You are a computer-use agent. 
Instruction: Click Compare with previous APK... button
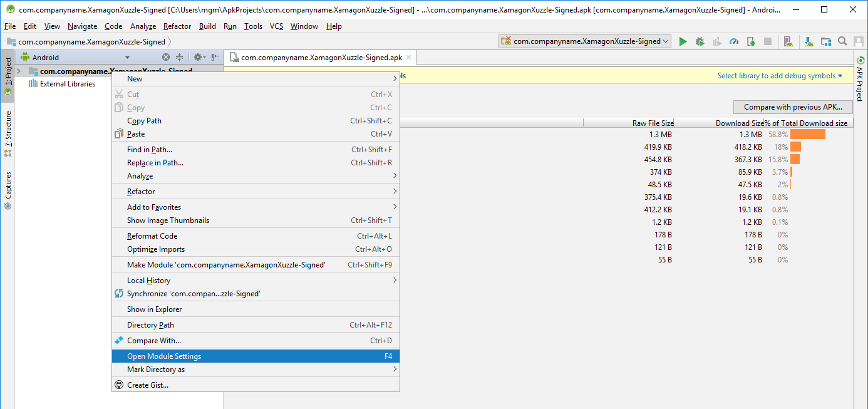pos(793,107)
